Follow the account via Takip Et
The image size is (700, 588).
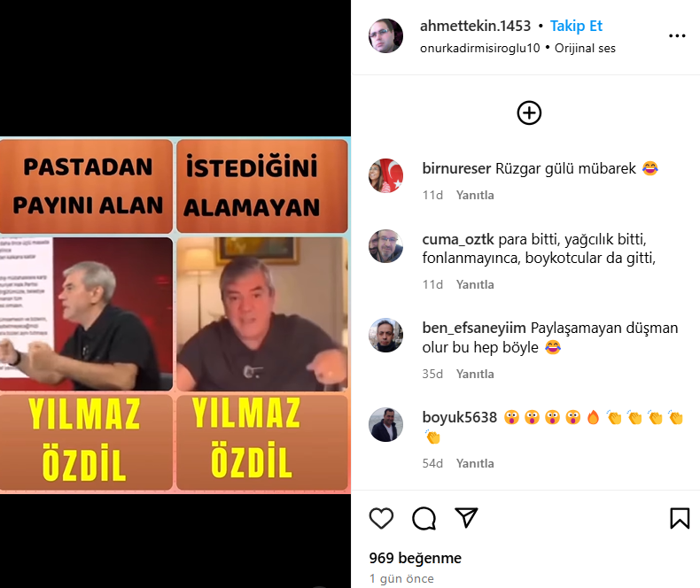pos(576,26)
